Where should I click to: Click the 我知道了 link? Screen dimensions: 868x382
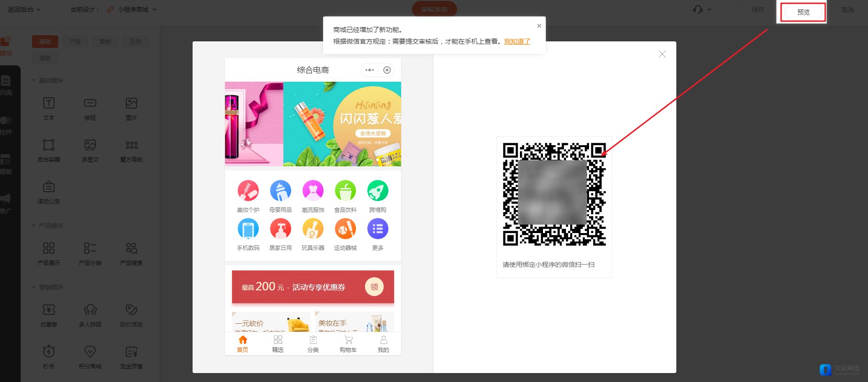click(x=517, y=41)
